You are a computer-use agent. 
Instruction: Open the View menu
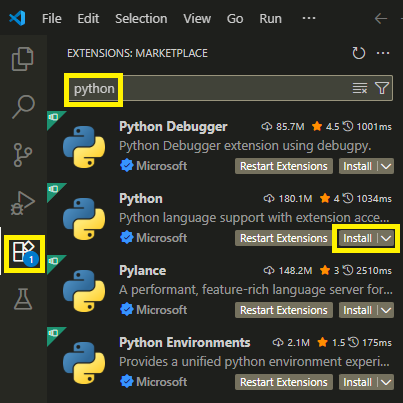click(x=197, y=19)
